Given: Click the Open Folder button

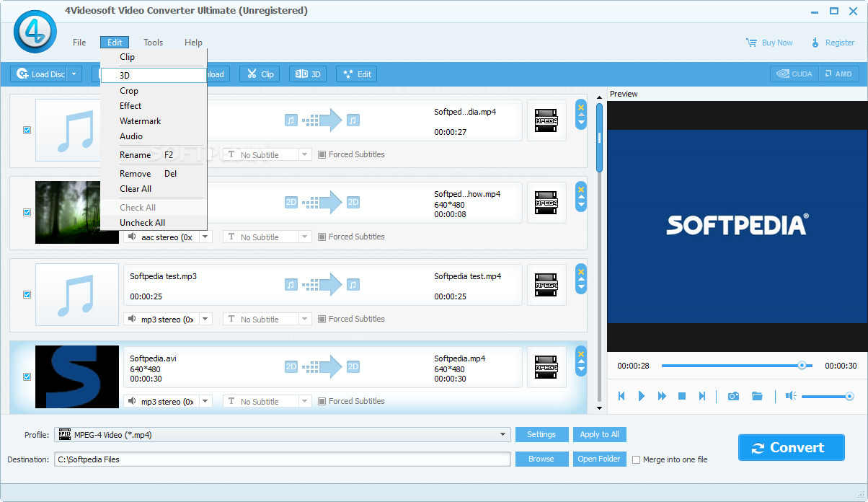Looking at the screenshot, I should tap(599, 459).
